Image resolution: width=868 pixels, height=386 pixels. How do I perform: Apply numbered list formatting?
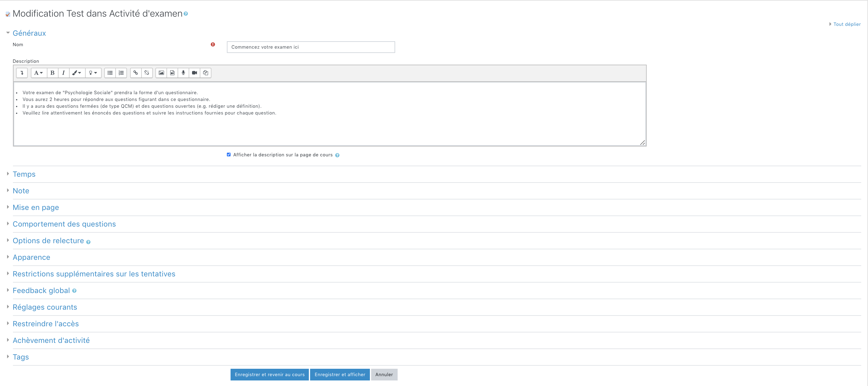121,73
